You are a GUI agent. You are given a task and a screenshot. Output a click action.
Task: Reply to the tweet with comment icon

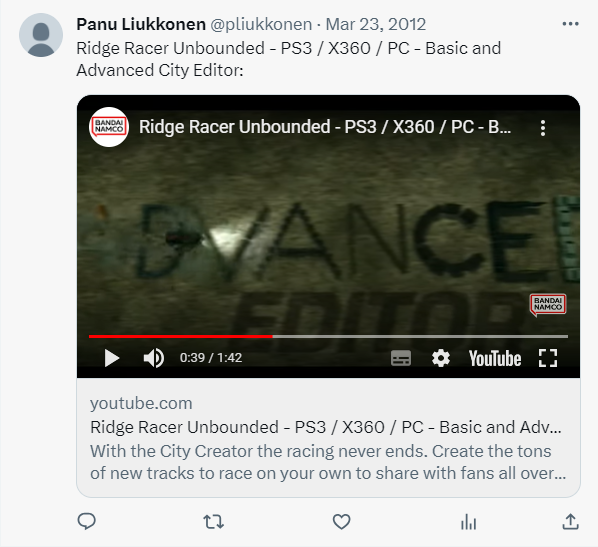[x=87, y=521]
